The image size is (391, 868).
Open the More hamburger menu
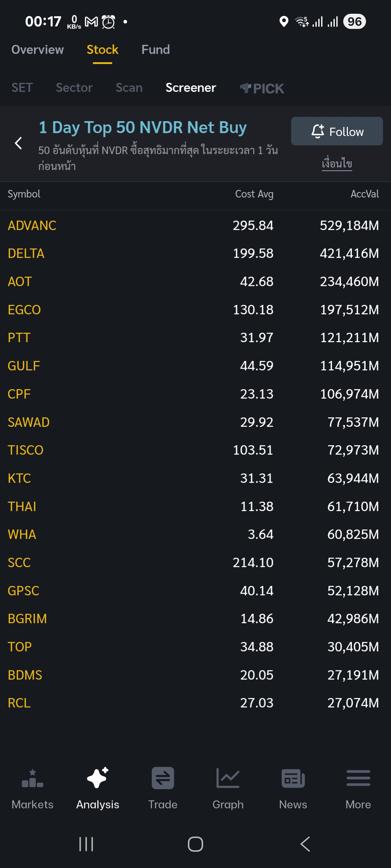click(x=358, y=779)
